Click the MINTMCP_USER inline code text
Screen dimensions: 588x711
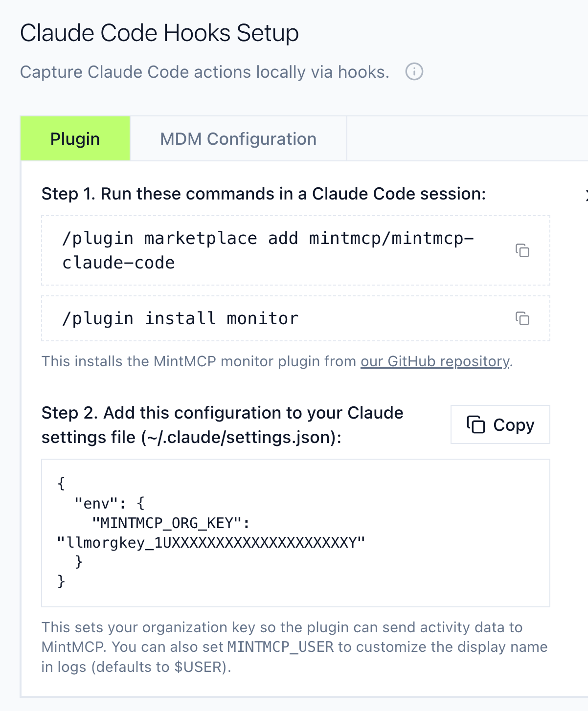coord(280,647)
